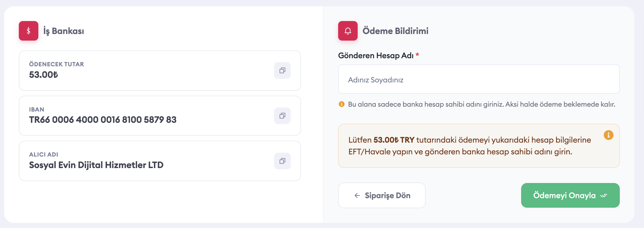Screen dimensions: 644x228
Task: Click the Sosyal Evin Dijital Hizmetler LTD text
Action: tap(96, 165)
